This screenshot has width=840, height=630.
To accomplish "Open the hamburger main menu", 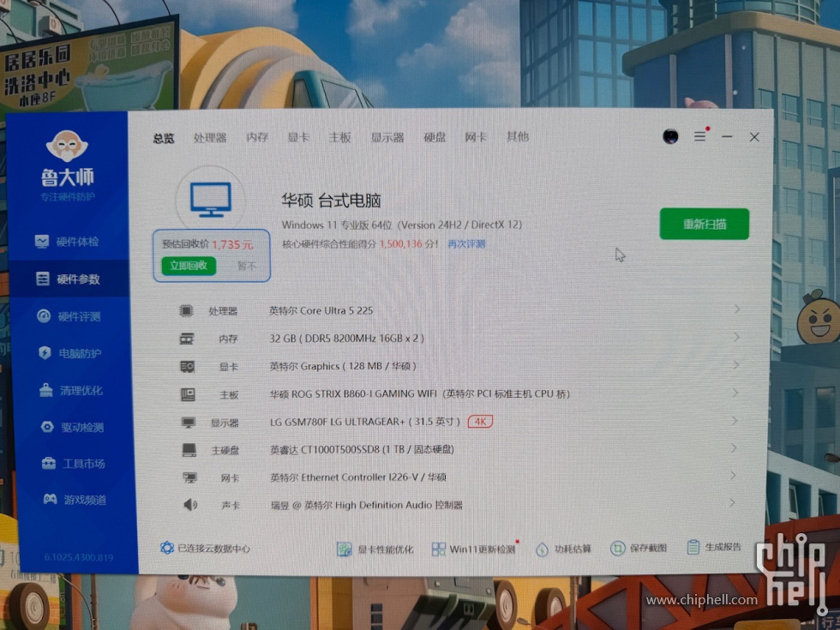I will point(700,136).
